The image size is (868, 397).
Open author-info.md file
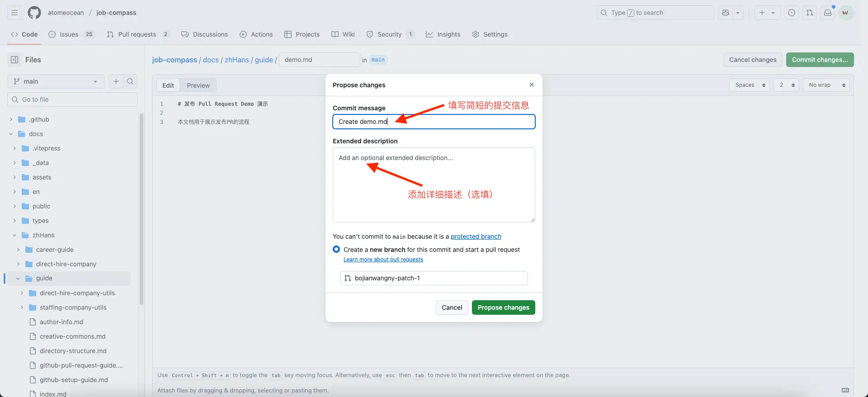click(x=61, y=322)
